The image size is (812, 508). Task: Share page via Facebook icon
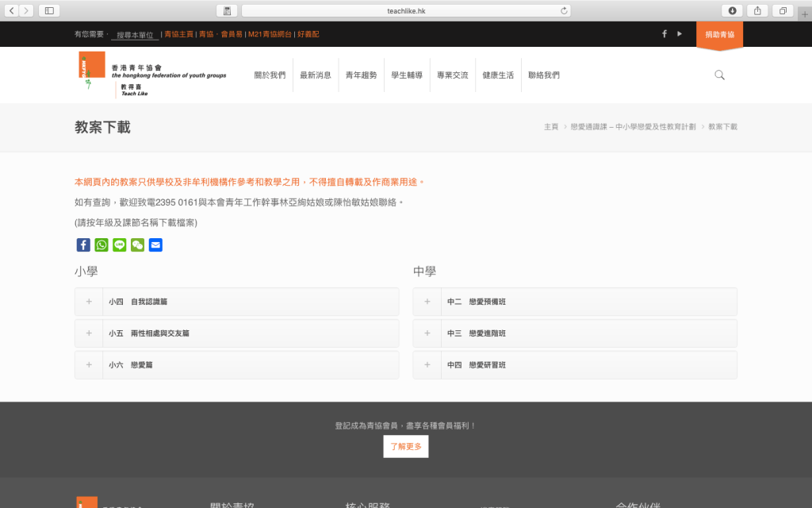point(83,244)
